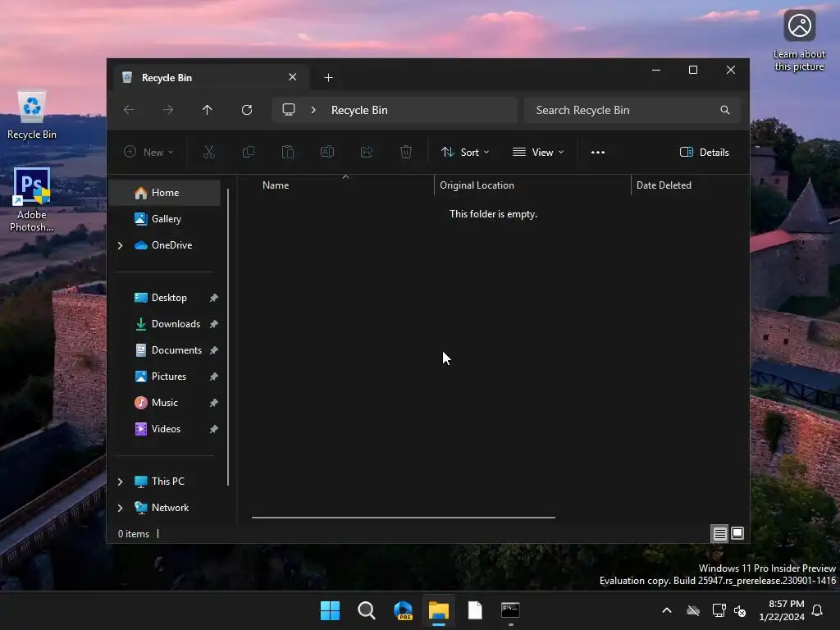Click the Search Recycle Bin field
840x630 pixels.
(x=632, y=110)
